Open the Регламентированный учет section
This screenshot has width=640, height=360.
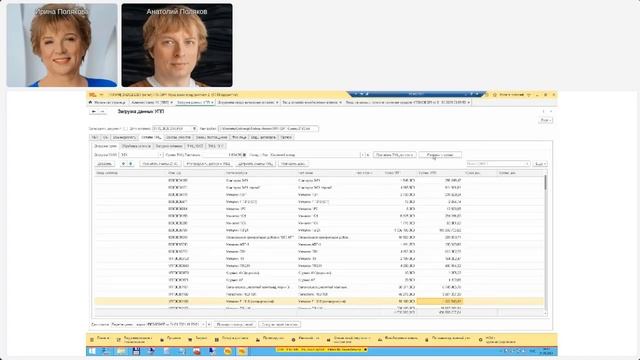(x=447, y=339)
